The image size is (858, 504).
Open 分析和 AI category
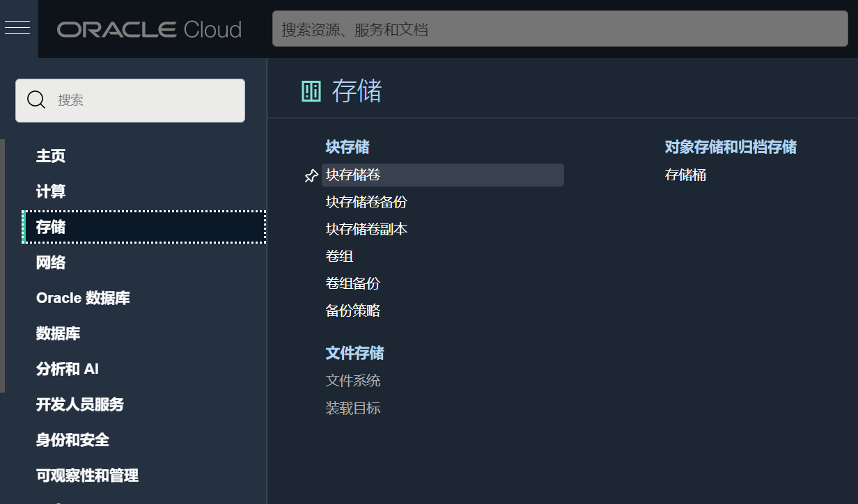point(67,369)
